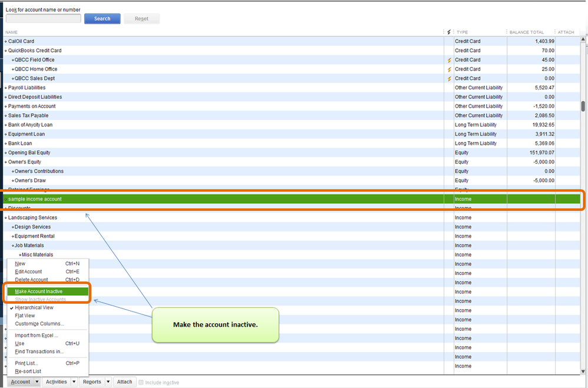Select Find Transactions in menu entry
This screenshot has height=388, width=588.
tap(48, 351)
